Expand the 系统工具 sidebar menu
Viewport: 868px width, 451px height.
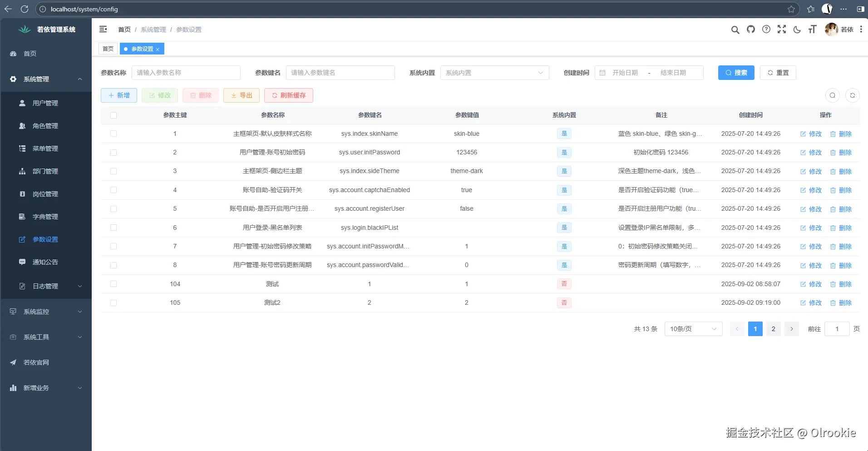tap(46, 337)
